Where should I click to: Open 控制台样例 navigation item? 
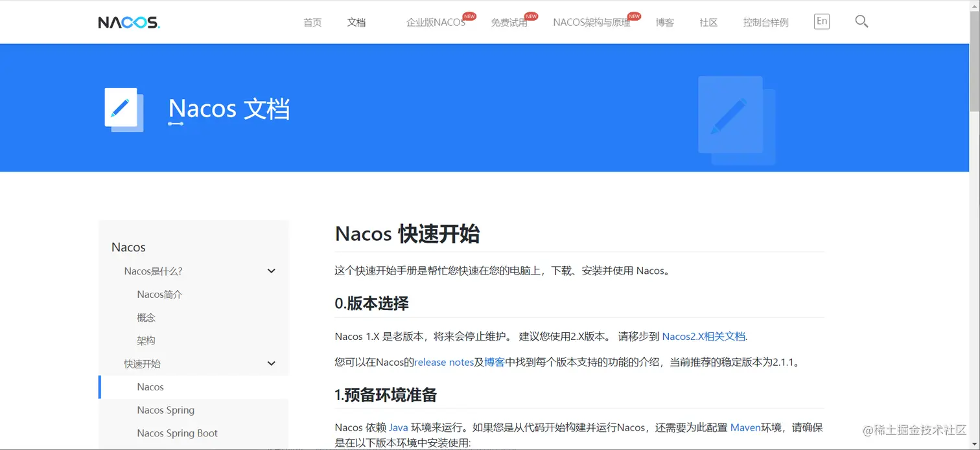click(x=765, y=22)
